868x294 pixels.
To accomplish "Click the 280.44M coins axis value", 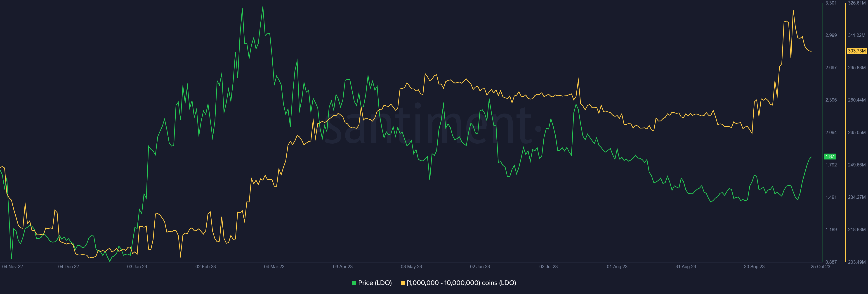I will pyautogui.click(x=856, y=100).
